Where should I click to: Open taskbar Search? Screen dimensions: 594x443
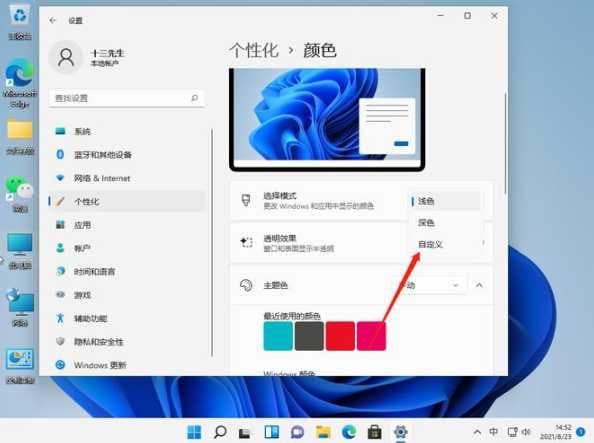click(220, 432)
